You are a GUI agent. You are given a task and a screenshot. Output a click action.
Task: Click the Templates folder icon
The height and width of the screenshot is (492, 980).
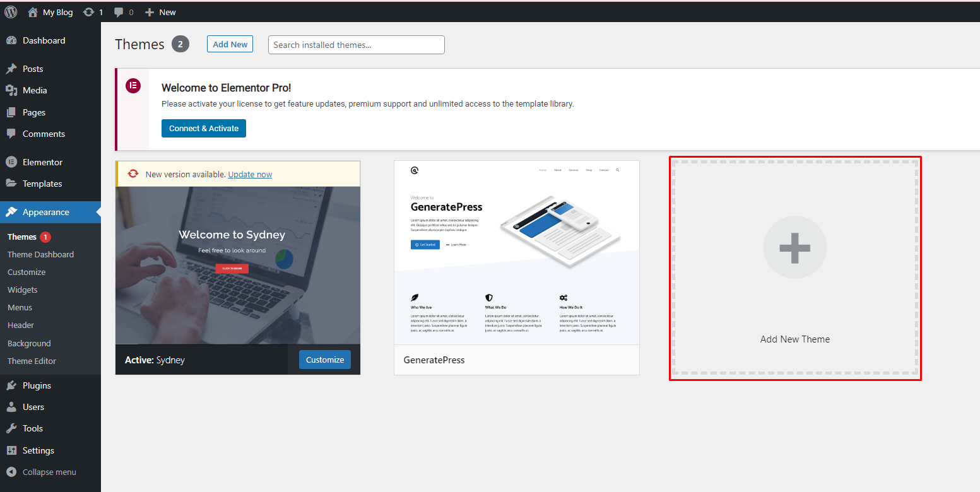point(11,184)
